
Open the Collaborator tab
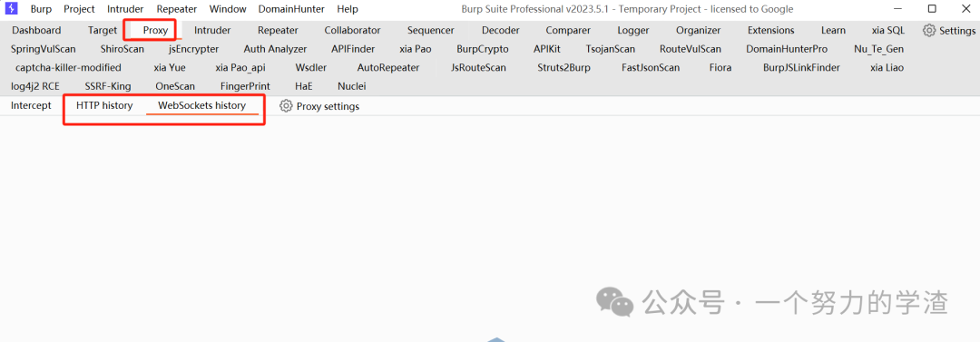[x=352, y=30]
